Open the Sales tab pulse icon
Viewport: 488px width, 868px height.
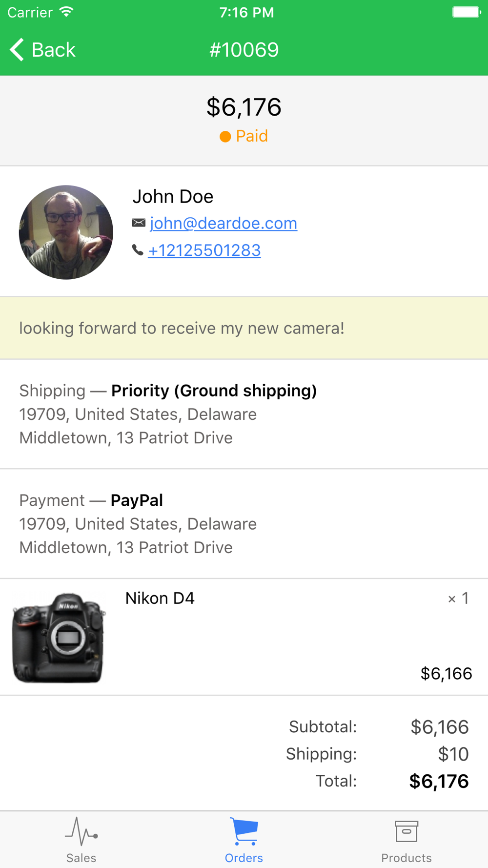click(81, 831)
